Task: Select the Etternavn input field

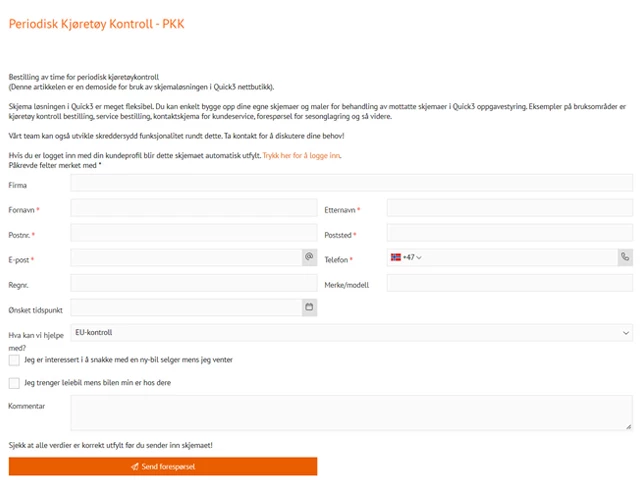Action: [x=509, y=208]
